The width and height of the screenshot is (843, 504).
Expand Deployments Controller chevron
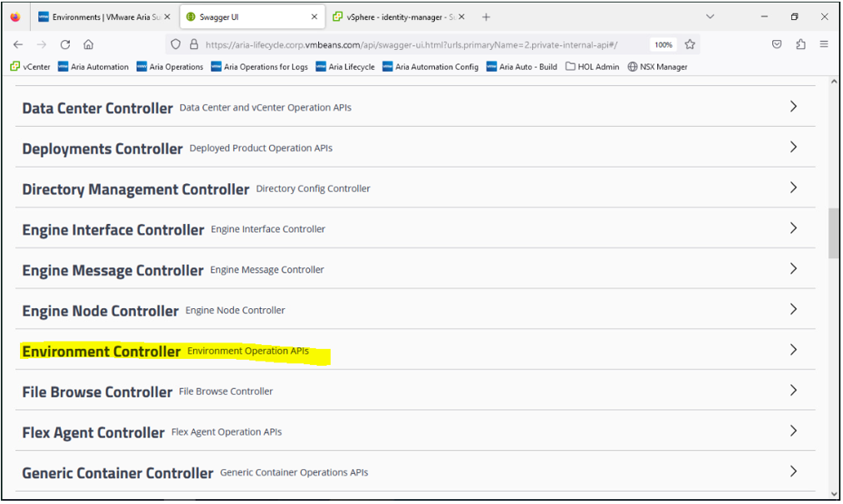(x=793, y=147)
